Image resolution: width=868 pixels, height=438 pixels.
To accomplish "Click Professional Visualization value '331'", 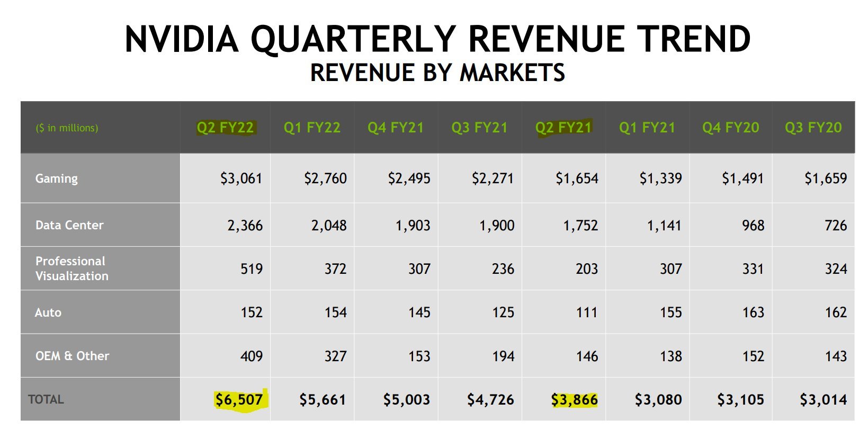I will (753, 269).
